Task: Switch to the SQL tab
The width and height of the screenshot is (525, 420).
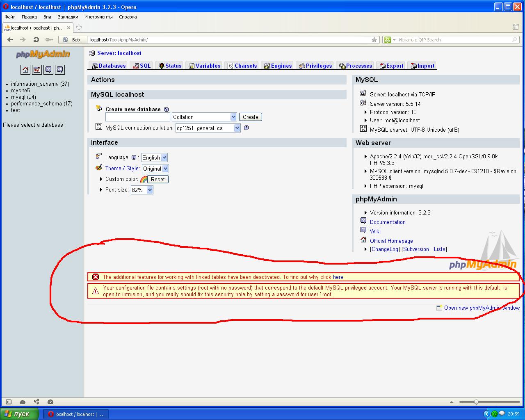Action: 142,66
